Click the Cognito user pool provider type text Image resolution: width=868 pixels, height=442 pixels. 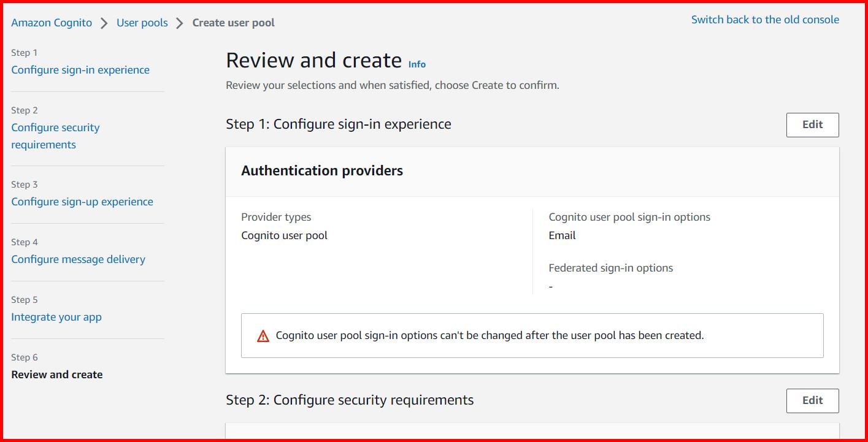[x=284, y=235]
